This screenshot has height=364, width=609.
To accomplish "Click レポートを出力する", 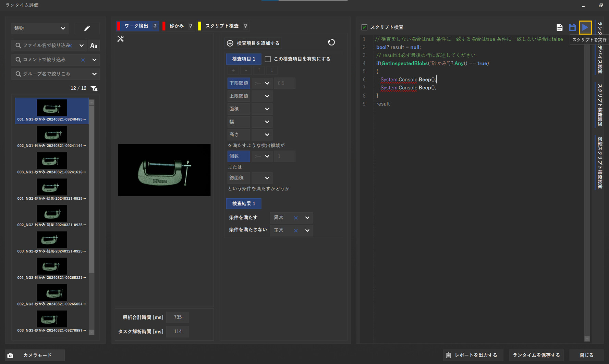I will pos(473,355).
